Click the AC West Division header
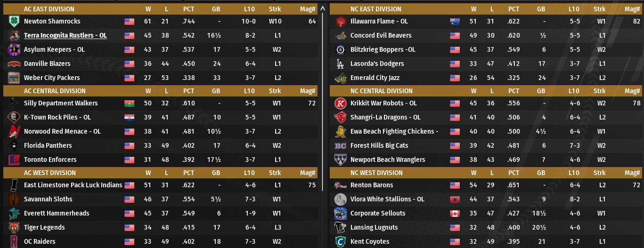Viewport: 644px width, 248px height. 55,173
